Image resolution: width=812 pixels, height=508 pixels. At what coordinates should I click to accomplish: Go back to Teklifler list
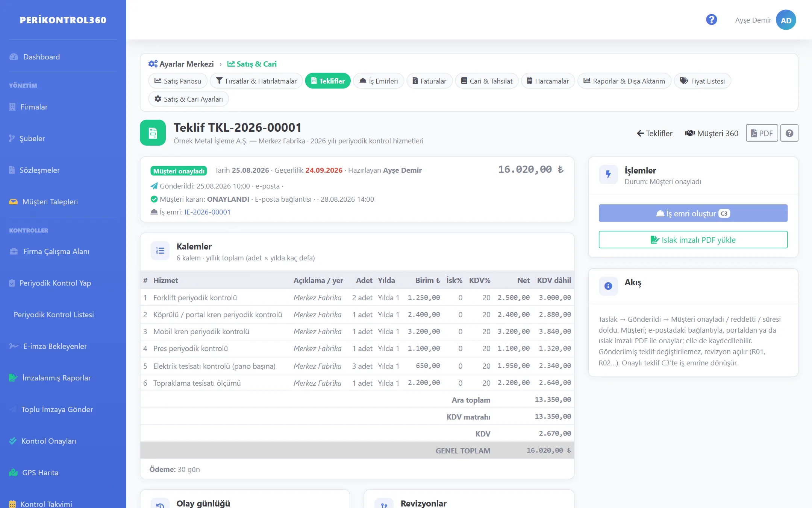tap(654, 133)
